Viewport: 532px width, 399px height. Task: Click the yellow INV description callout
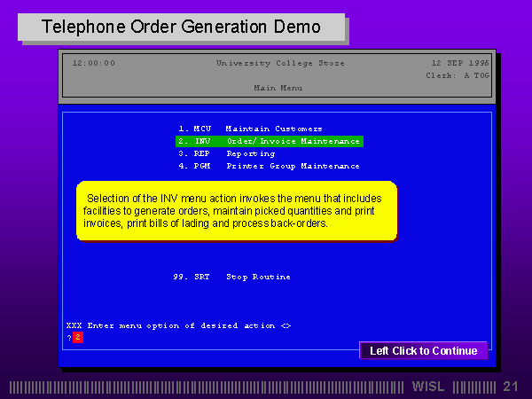[x=236, y=211]
